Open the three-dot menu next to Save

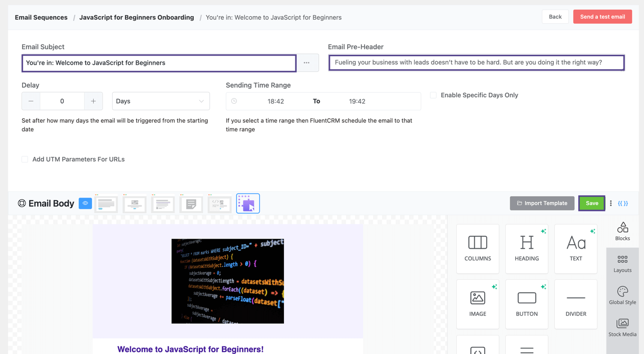[610, 203]
